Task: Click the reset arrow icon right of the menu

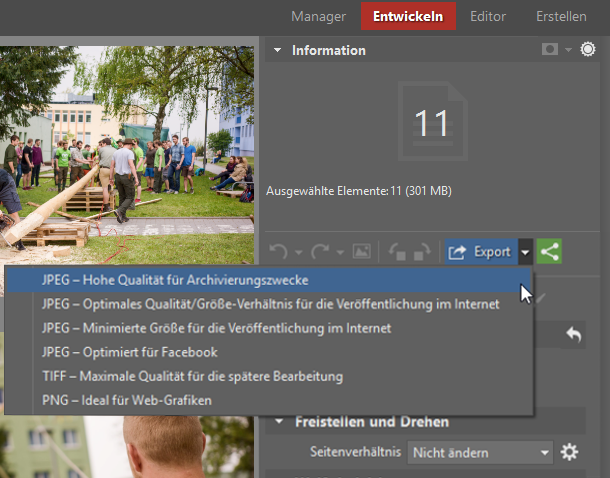Action: click(x=574, y=334)
